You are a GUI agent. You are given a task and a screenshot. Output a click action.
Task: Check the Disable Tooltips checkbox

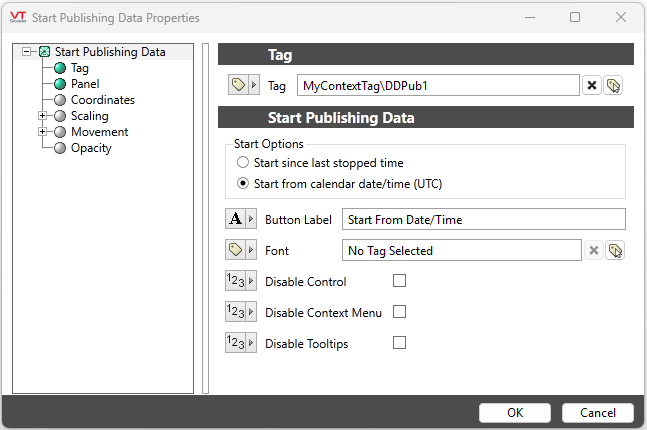click(x=400, y=343)
